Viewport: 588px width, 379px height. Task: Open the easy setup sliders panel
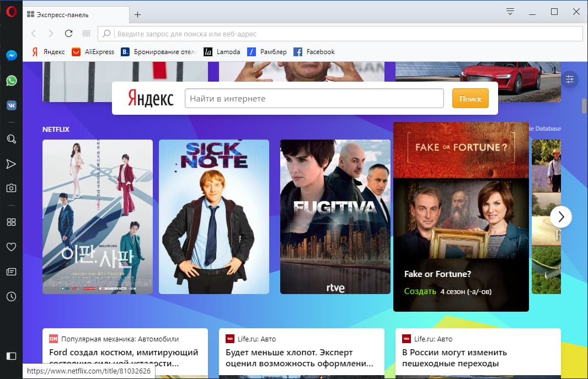click(x=570, y=79)
